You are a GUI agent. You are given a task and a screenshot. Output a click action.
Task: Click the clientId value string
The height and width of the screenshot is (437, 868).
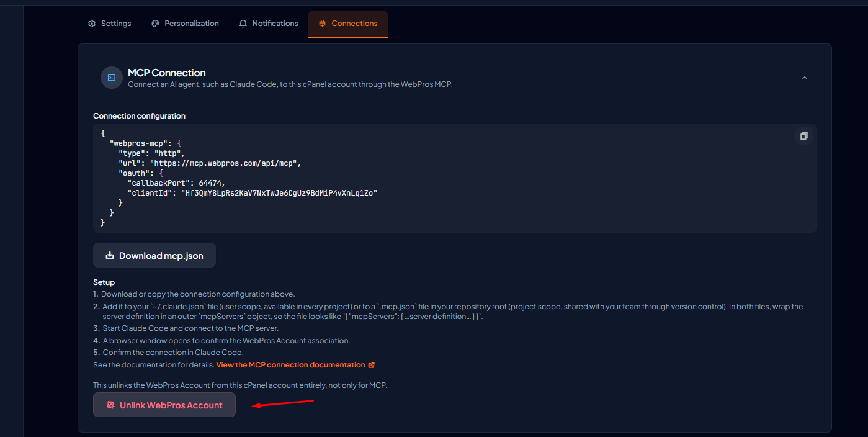279,193
